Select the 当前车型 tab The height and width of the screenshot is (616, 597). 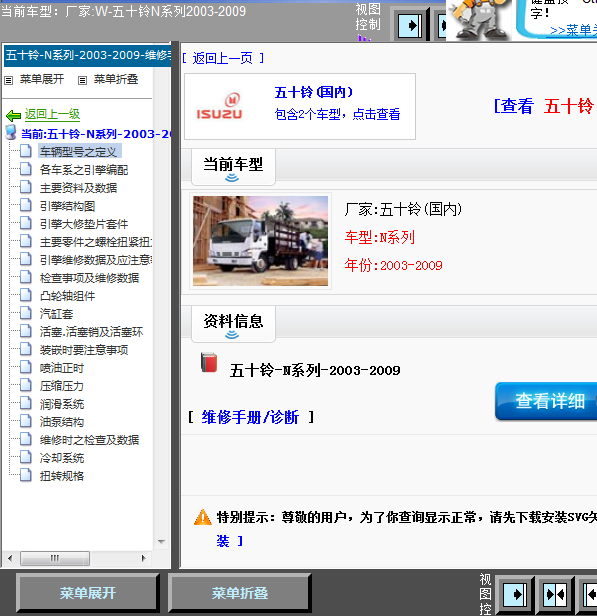[x=233, y=167]
